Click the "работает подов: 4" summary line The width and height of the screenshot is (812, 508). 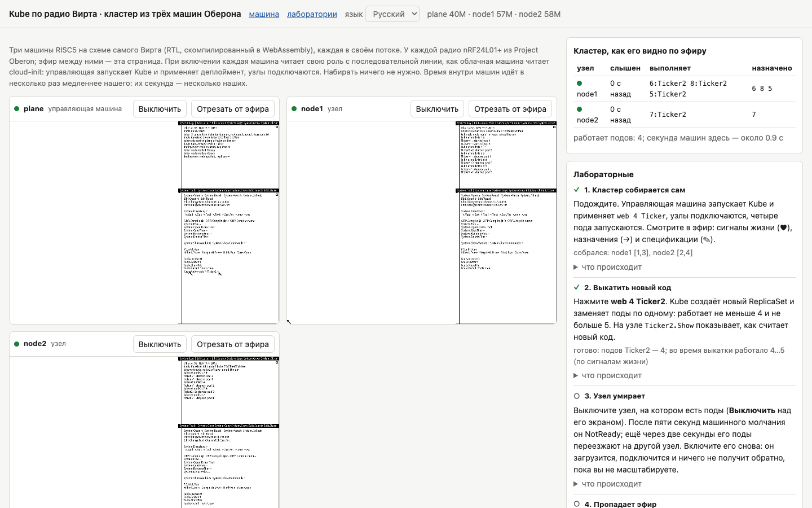tap(678, 138)
